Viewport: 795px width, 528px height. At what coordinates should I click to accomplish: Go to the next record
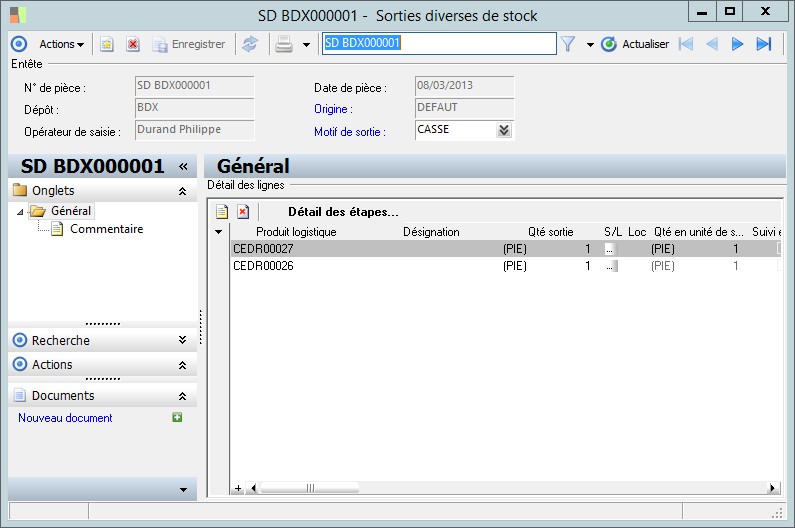737,44
